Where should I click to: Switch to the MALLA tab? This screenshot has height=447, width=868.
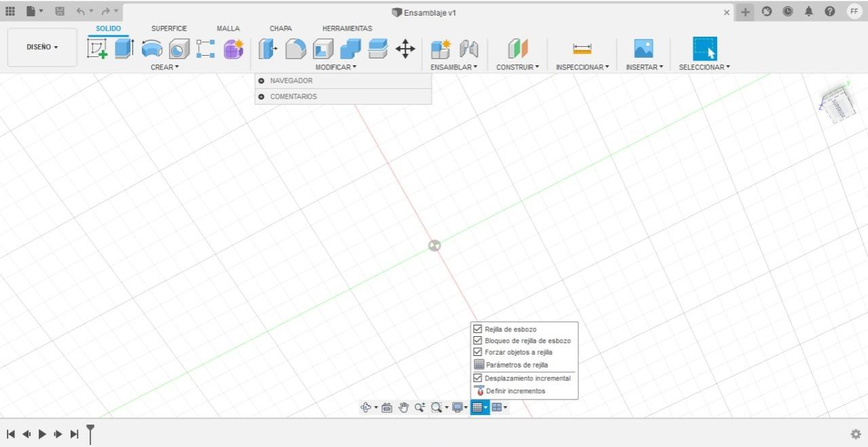228,29
